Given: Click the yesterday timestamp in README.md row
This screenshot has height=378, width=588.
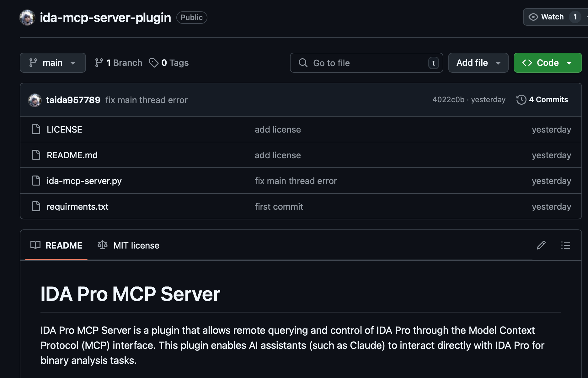Looking at the screenshot, I should (551, 155).
